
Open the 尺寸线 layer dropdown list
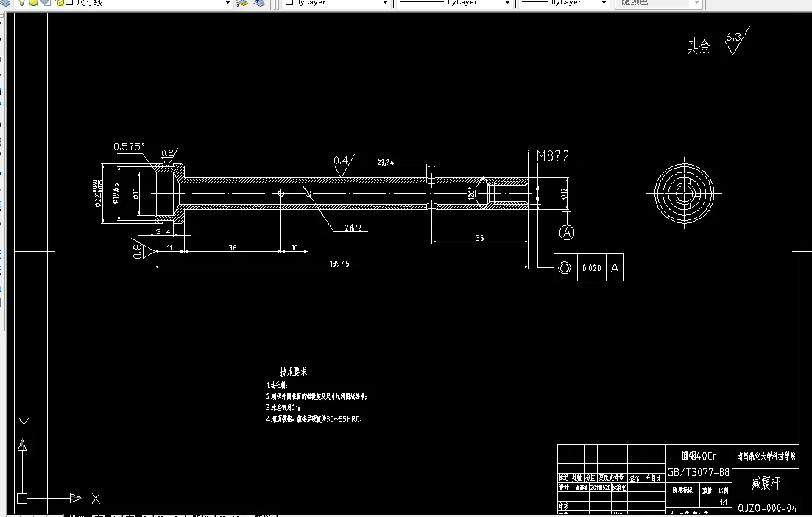pos(227,3)
